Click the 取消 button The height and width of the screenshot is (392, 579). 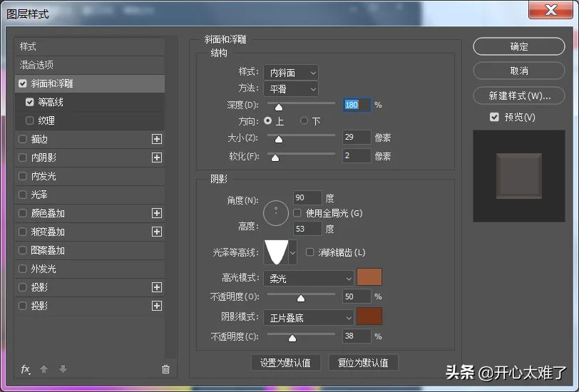coord(519,71)
